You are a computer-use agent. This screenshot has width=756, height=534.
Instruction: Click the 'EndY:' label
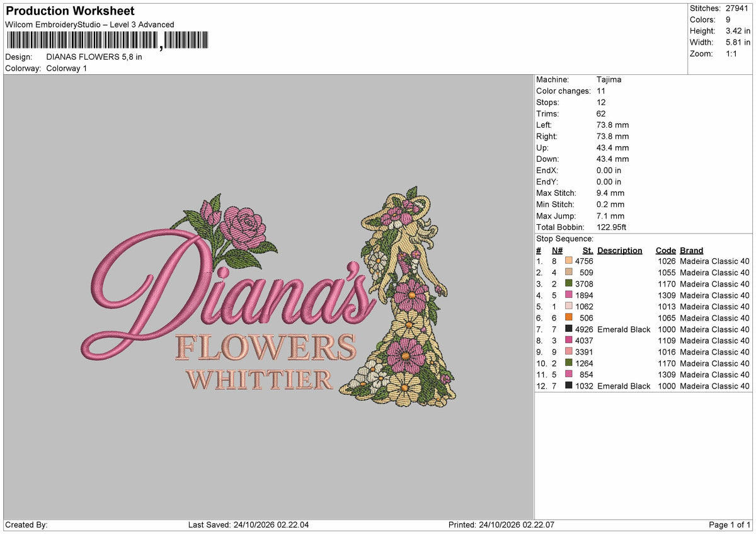point(547,182)
